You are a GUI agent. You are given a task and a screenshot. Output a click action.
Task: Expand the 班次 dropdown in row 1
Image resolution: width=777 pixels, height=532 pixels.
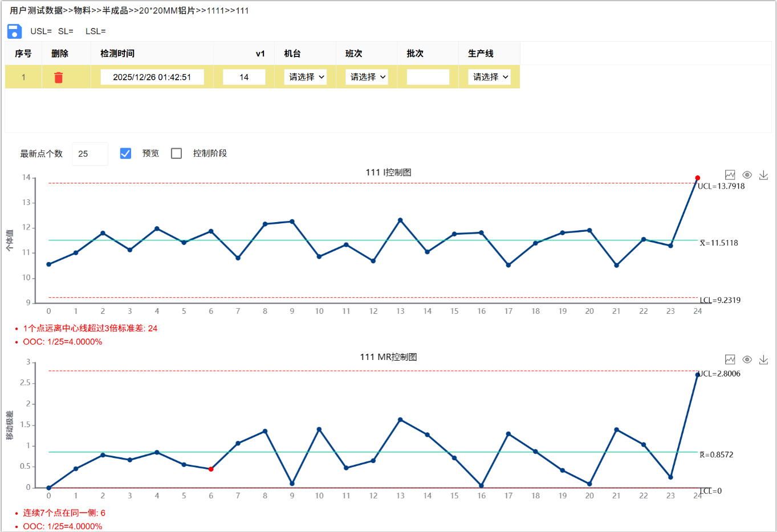(367, 77)
